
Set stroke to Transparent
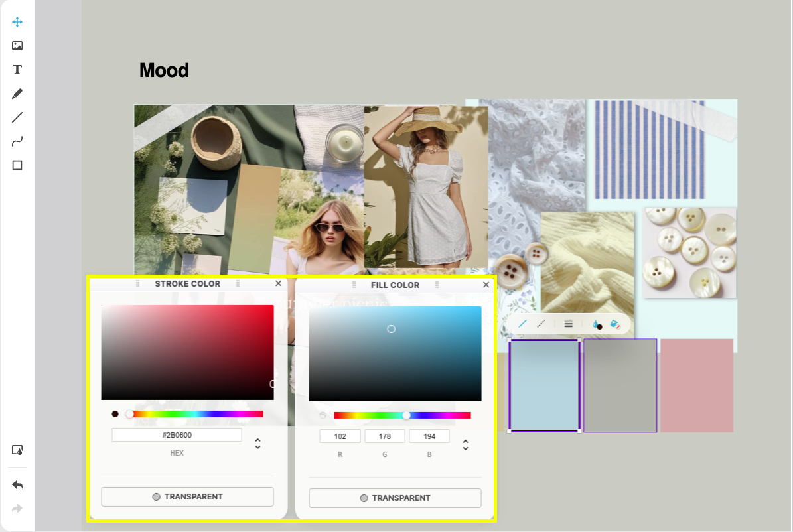coord(188,497)
